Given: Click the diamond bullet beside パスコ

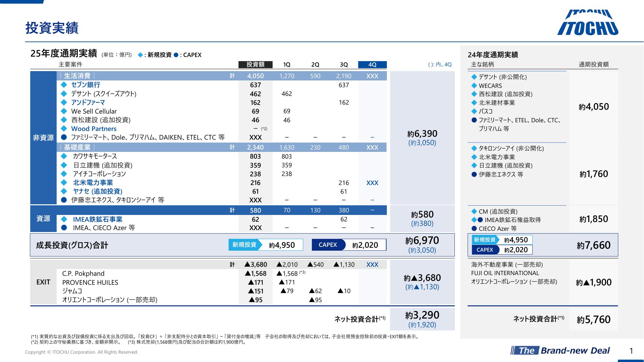Looking at the screenshot, I should [474, 111].
